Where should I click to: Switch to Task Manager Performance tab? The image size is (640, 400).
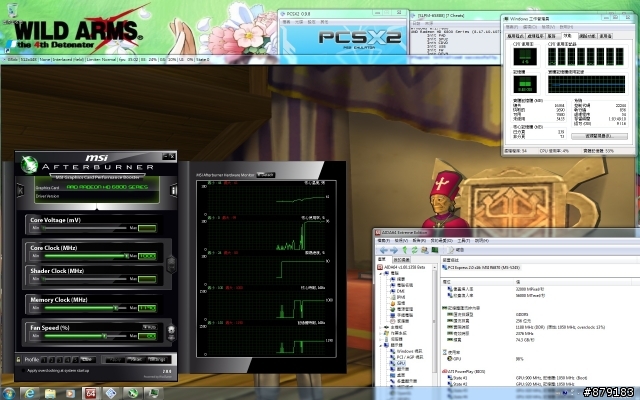[x=569, y=36]
